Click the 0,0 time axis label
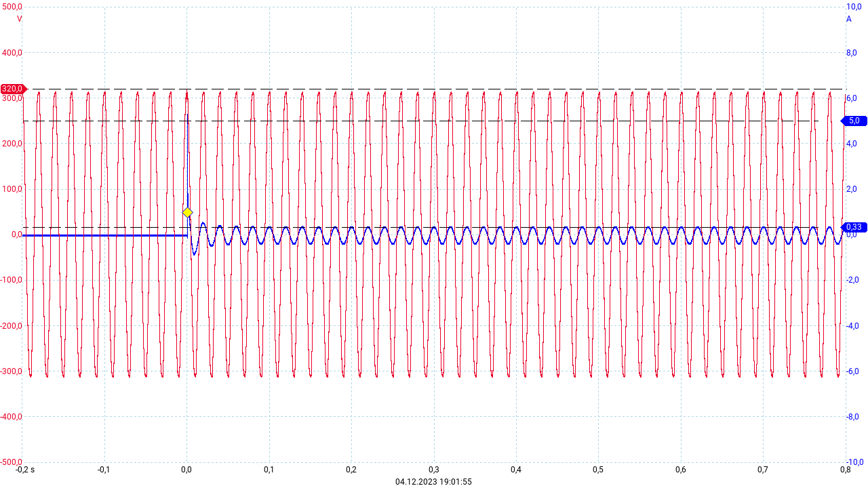The image size is (868, 488). click(186, 470)
